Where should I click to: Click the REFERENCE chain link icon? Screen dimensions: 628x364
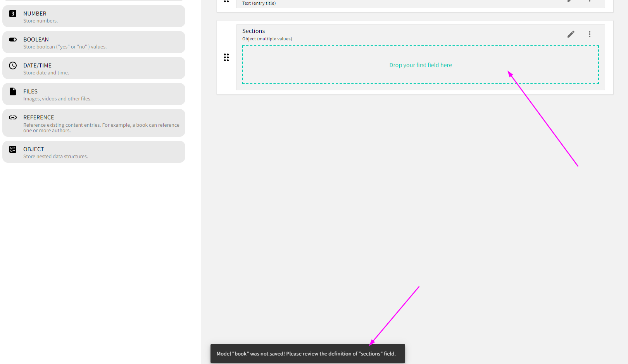pyautogui.click(x=13, y=117)
